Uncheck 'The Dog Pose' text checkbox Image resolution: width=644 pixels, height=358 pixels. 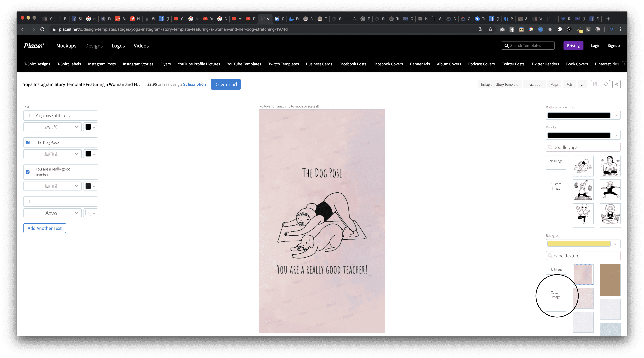pos(28,142)
